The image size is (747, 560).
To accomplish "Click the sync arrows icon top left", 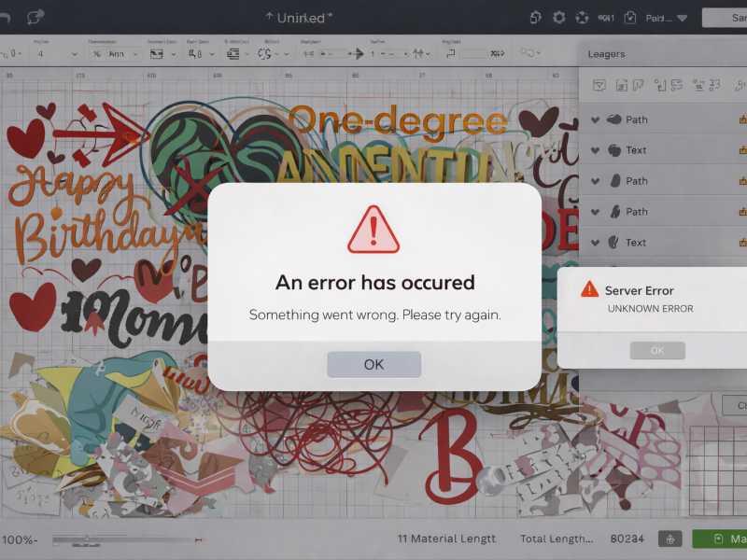I will click(35, 16).
